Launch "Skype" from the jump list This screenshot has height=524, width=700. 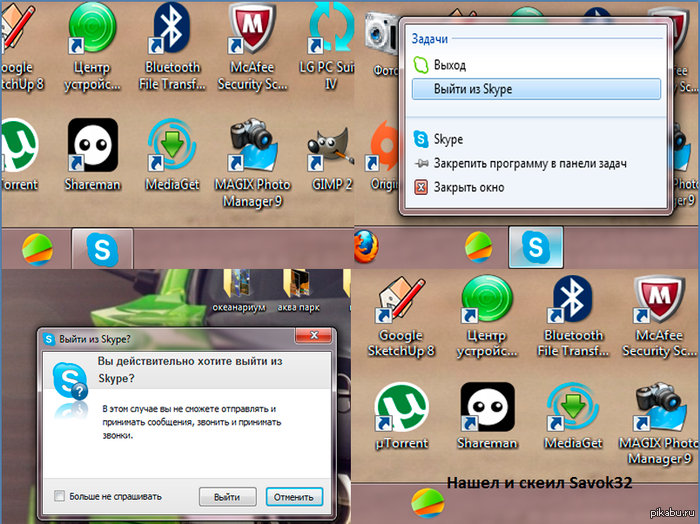(448, 139)
